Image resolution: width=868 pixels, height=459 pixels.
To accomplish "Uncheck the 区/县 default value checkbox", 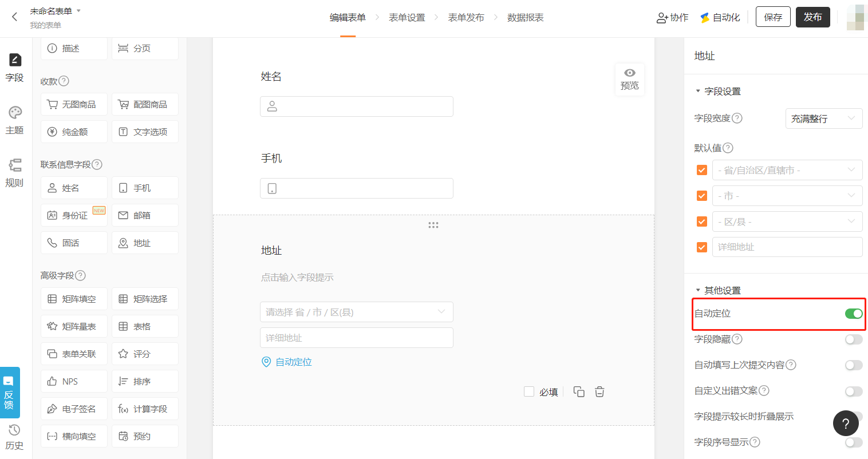I will click(x=702, y=221).
